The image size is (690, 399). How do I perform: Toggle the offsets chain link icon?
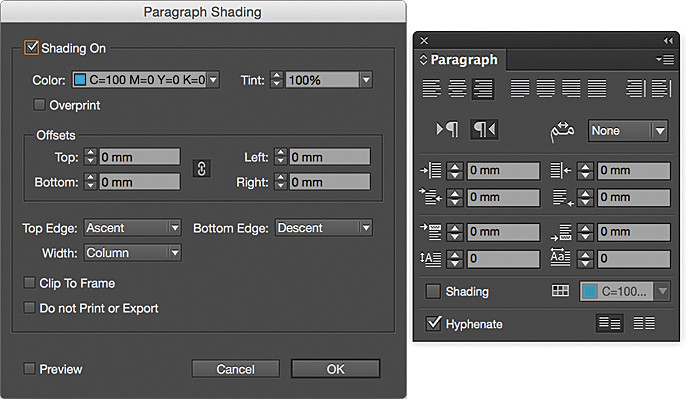202,168
